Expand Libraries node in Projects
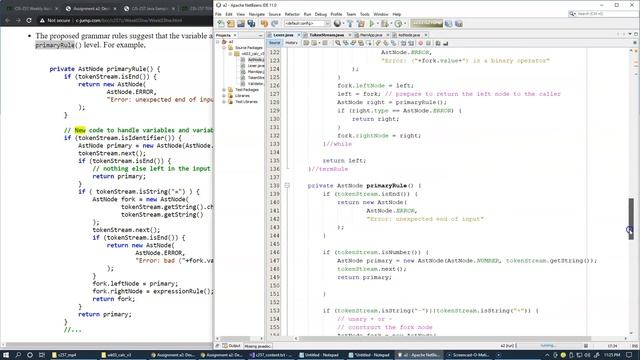640x360 pixels. pos(224,96)
